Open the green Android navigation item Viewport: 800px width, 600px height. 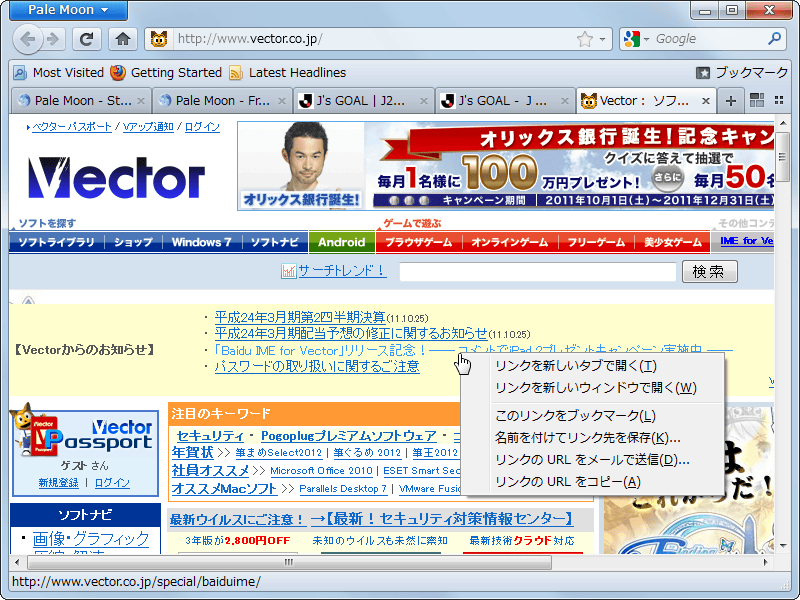pyautogui.click(x=342, y=242)
